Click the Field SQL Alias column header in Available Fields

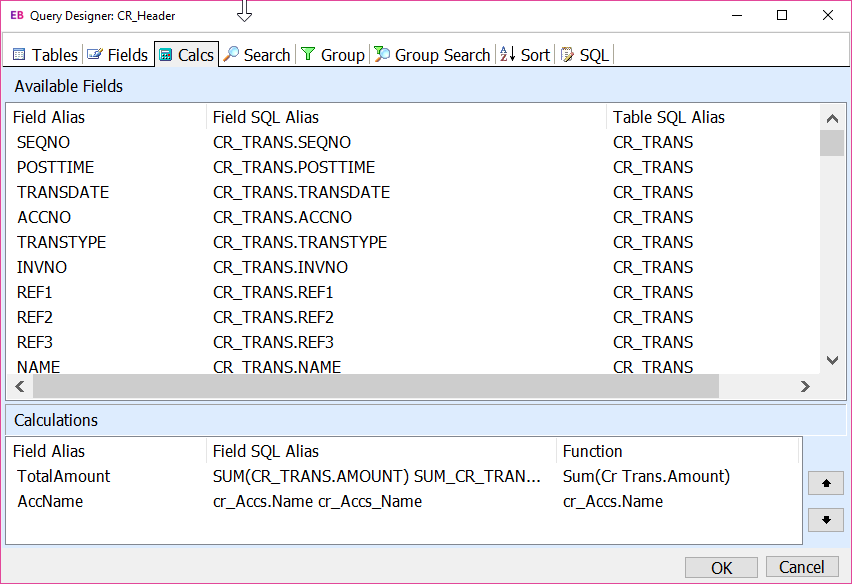(266, 117)
